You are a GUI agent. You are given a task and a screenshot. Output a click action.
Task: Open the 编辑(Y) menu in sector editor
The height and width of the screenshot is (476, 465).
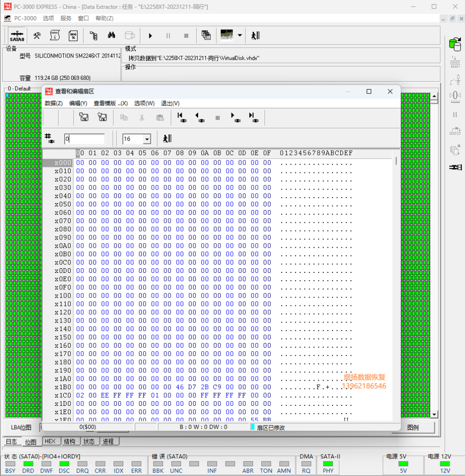(78, 104)
